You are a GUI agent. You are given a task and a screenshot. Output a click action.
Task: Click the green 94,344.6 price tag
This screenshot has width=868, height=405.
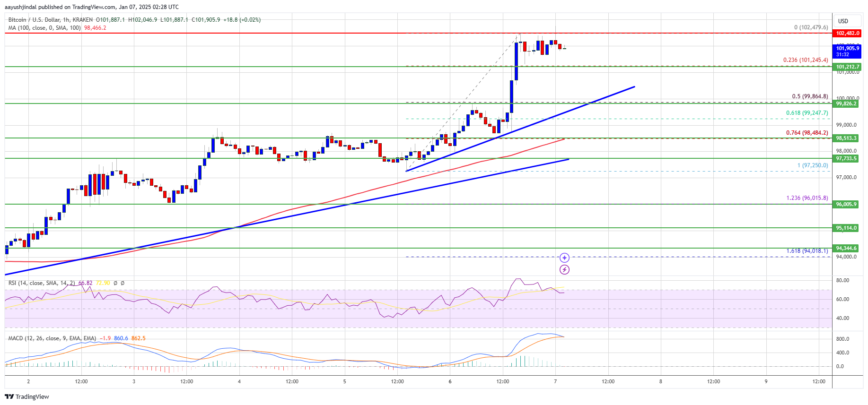pos(846,248)
